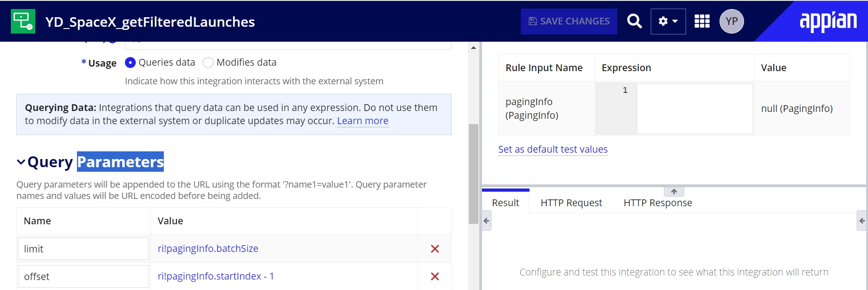Click the left pane vertical scrollbar thumb
Viewport: 868px width, 290px height.
click(473, 174)
